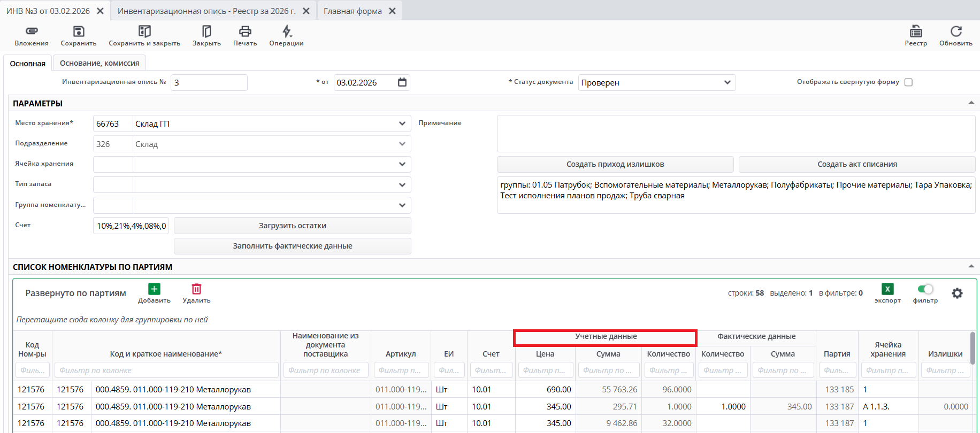
Task: Click the Сохранить save icon
Action: click(79, 32)
